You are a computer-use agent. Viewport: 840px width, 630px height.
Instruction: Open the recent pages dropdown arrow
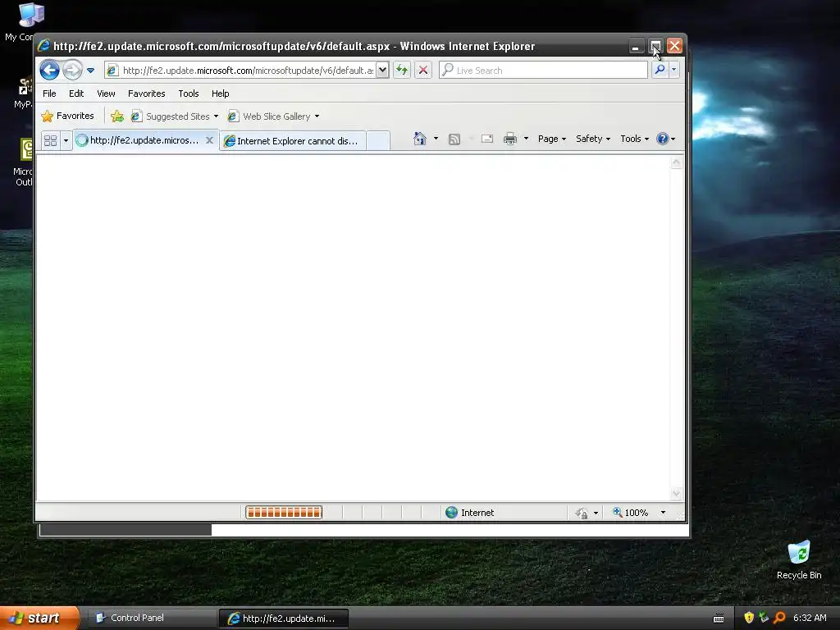(x=90, y=71)
